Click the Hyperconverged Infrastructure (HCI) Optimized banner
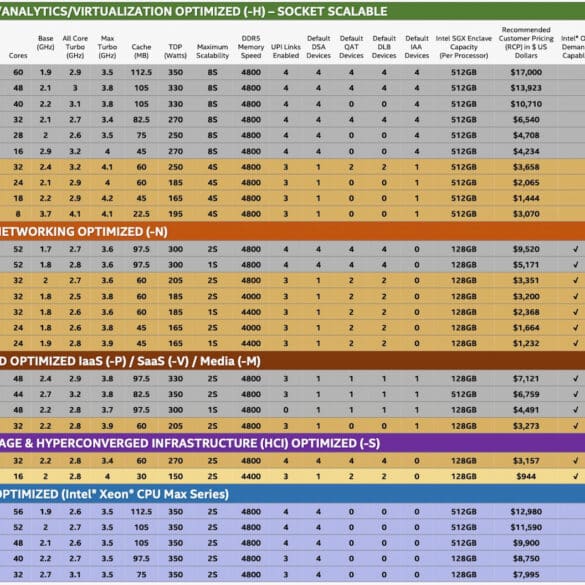The height and width of the screenshot is (585, 585). tap(292, 443)
